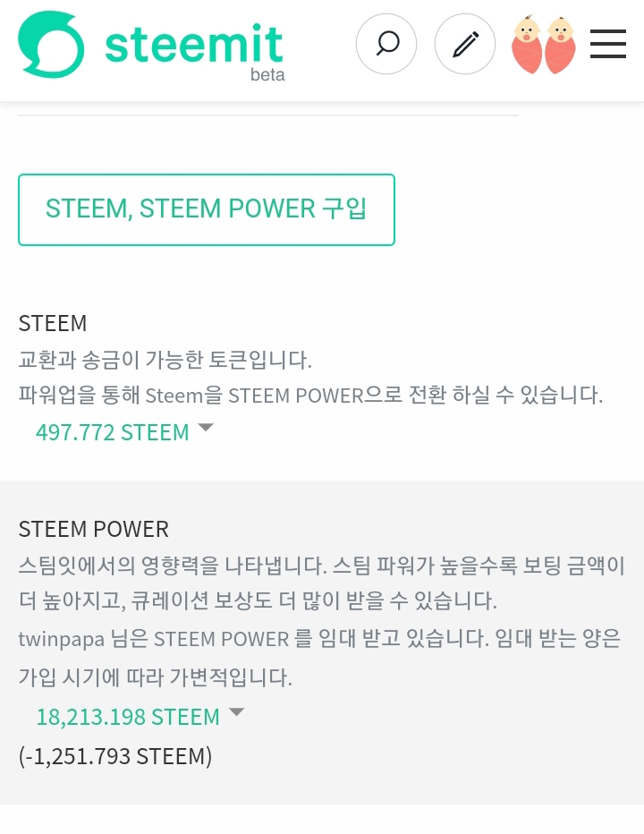Open the twin babies profile avatar
The width and height of the screenshot is (644, 834).
(x=543, y=45)
